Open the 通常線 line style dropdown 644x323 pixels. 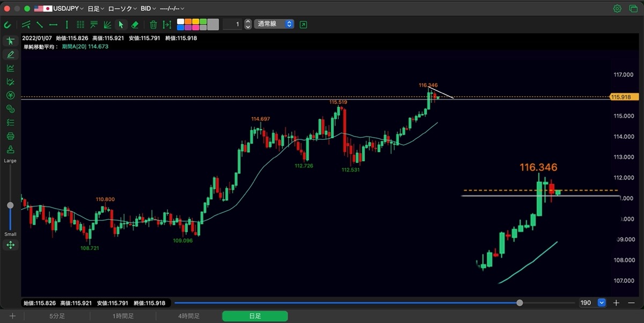(x=274, y=24)
